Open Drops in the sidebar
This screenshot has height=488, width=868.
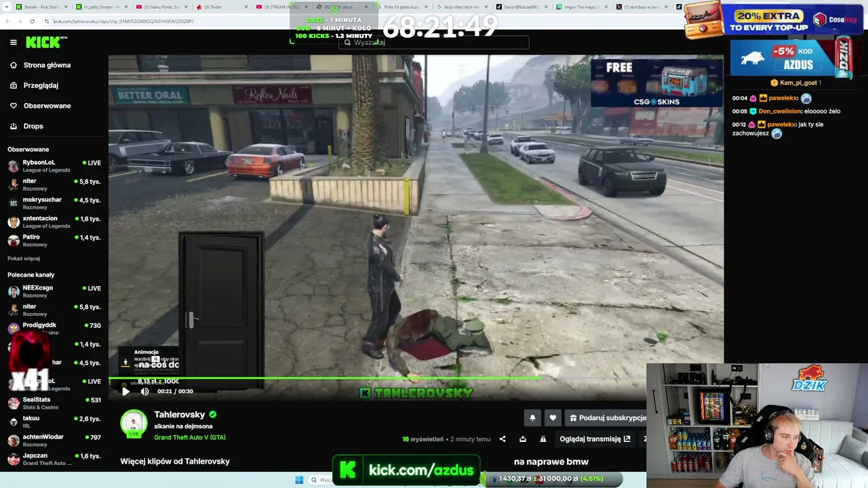33,126
